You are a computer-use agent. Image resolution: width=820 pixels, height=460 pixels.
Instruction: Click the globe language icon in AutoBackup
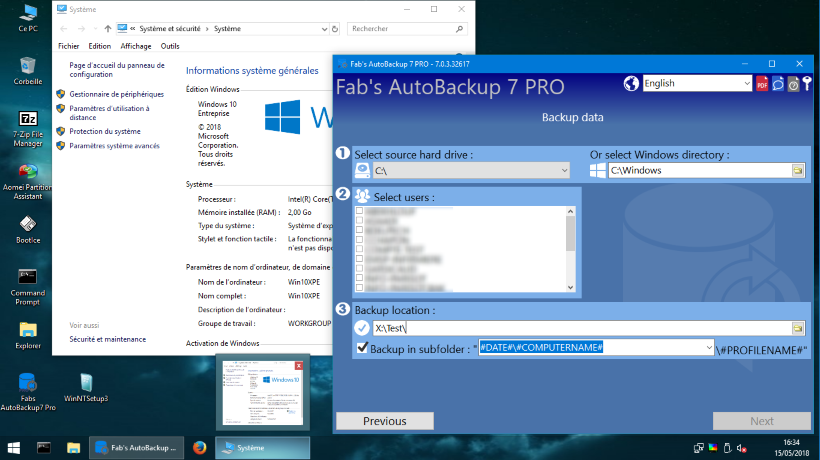(631, 83)
